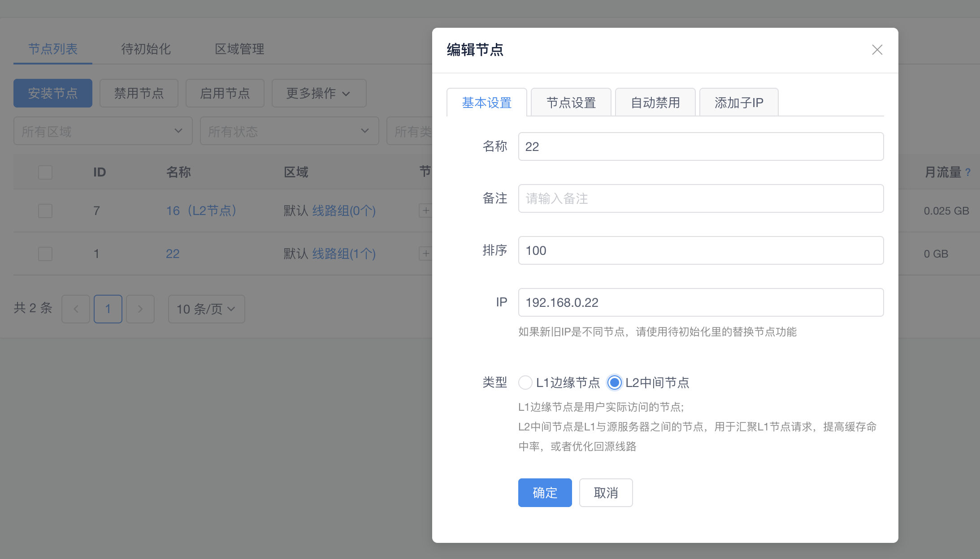980x559 pixels.
Task: Switch to 节点列表 tab
Action: (x=53, y=49)
